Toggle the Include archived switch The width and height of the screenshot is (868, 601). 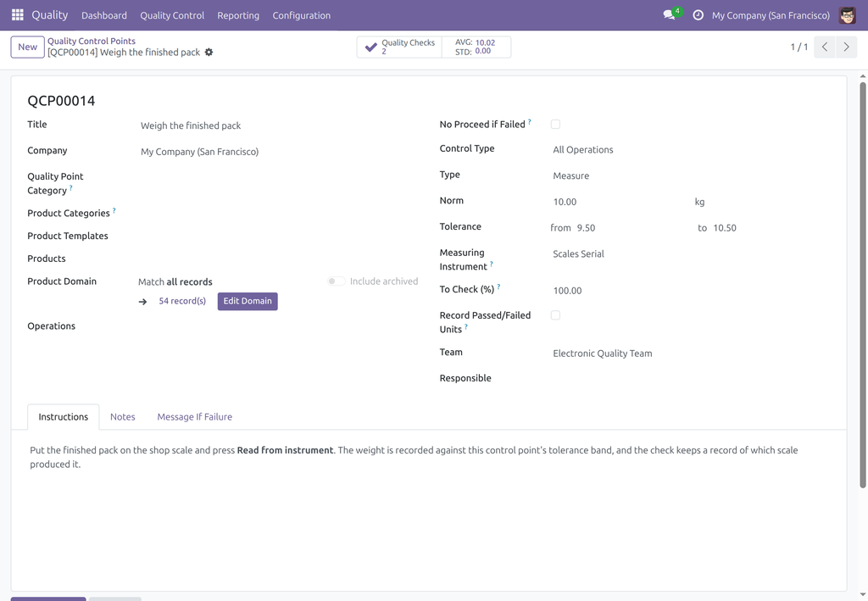336,281
